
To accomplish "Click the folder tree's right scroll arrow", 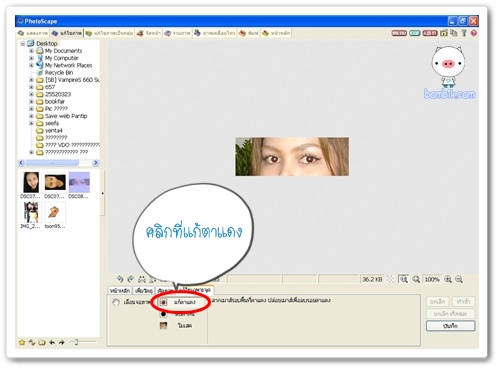I will 96,163.
